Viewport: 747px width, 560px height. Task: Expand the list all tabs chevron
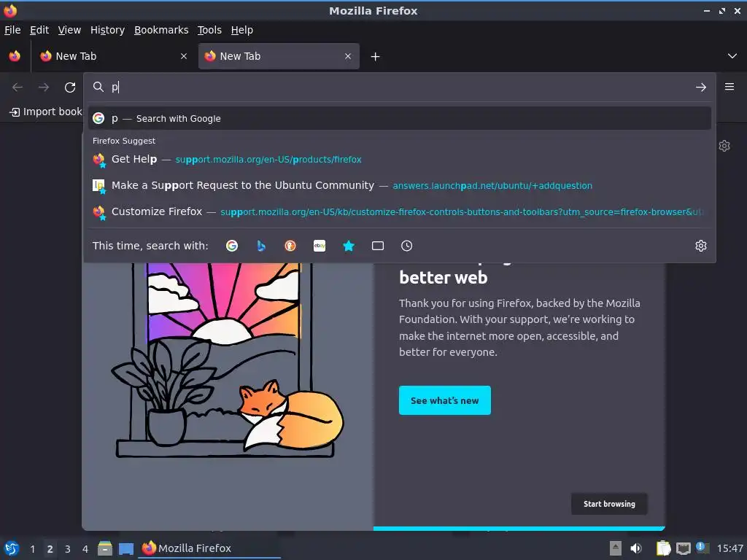point(732,56)
